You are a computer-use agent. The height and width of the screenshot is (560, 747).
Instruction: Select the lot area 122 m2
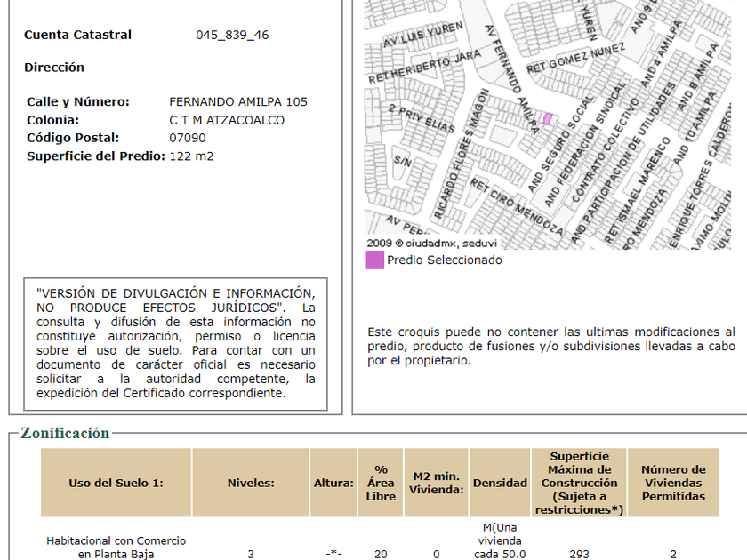191,156
